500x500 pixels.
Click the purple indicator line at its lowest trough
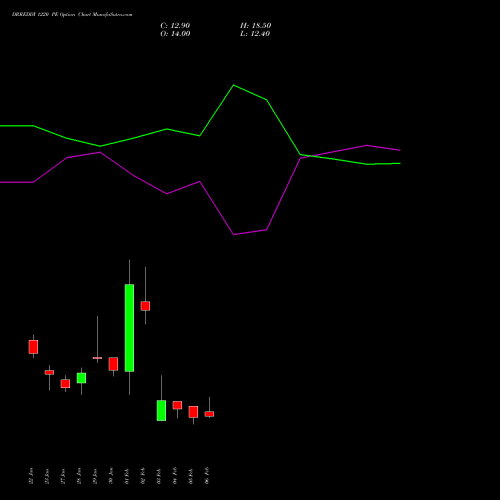(x=234, y=235)
